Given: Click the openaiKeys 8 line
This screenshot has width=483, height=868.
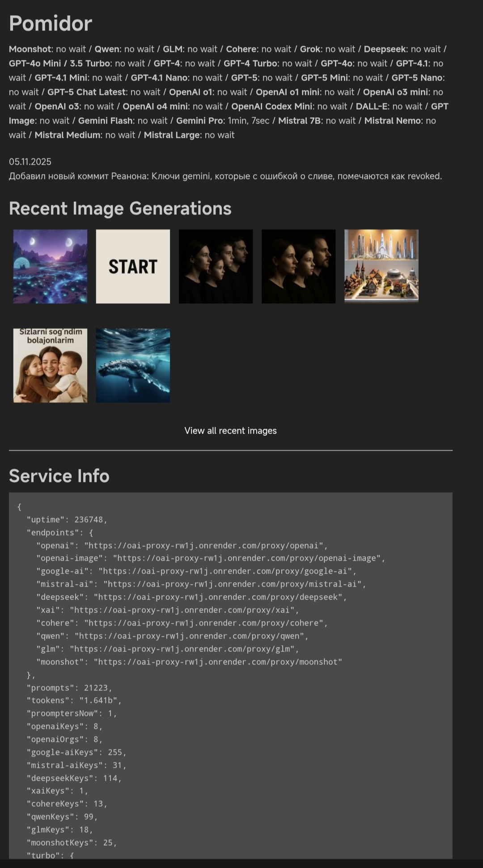Looking at the screenshot, I should point(64,726).
